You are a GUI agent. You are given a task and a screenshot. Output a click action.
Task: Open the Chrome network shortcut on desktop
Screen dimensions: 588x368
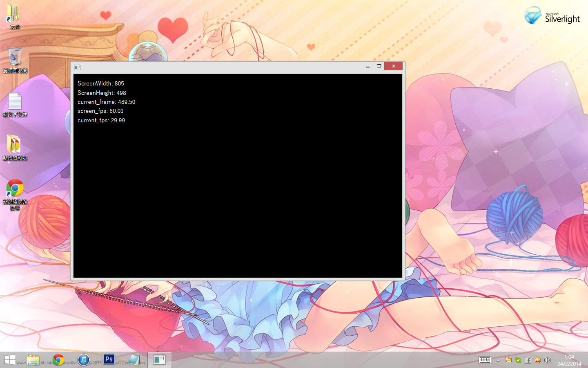click(15, 195)
